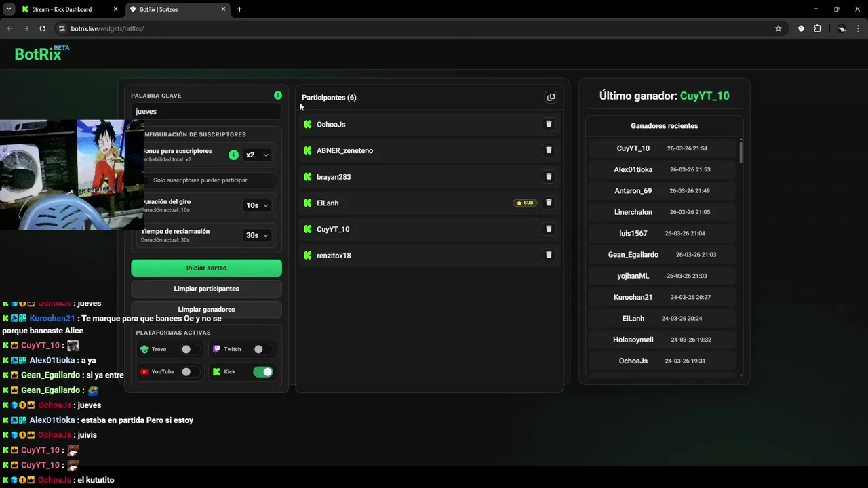
Task: Click recent winner Gean_Egallardo entry
Action: (x=662, y=255)
